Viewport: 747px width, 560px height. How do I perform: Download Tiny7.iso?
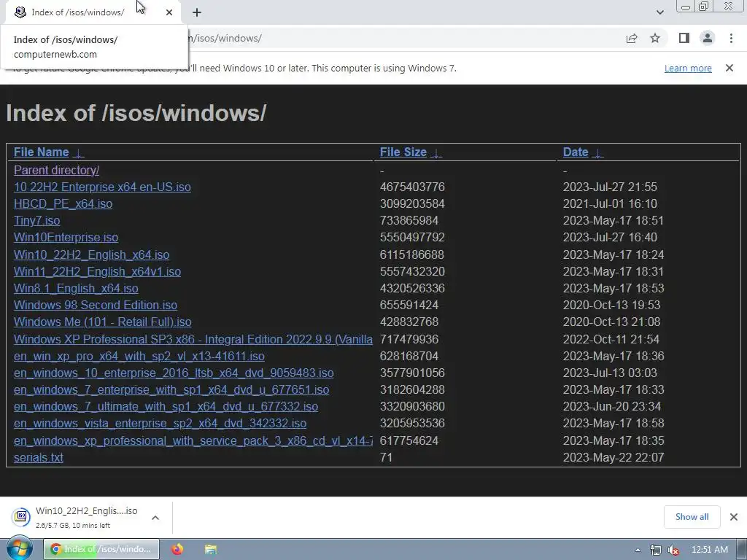tap(36, 220)
